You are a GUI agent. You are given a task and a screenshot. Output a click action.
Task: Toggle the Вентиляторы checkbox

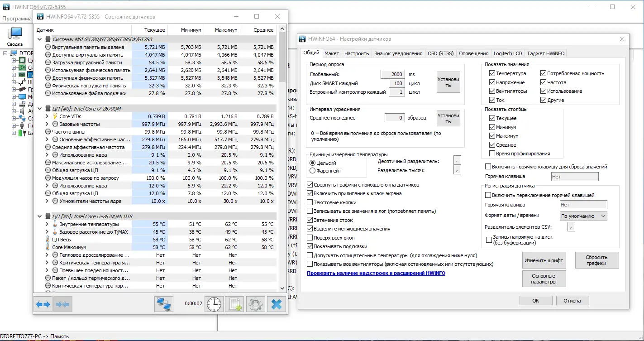492,91
